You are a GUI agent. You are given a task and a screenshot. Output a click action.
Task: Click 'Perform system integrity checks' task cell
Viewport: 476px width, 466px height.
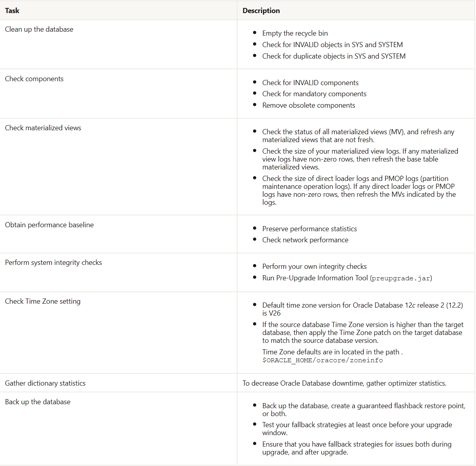(x=53, y=262)
